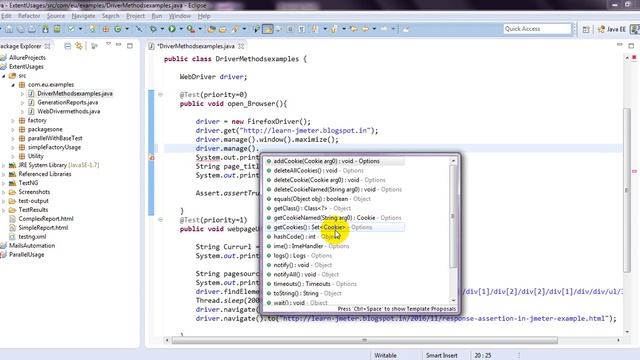Screen dimensions: 640x360
Task: Minimize the editor area
Action: [x=620, y=44]
